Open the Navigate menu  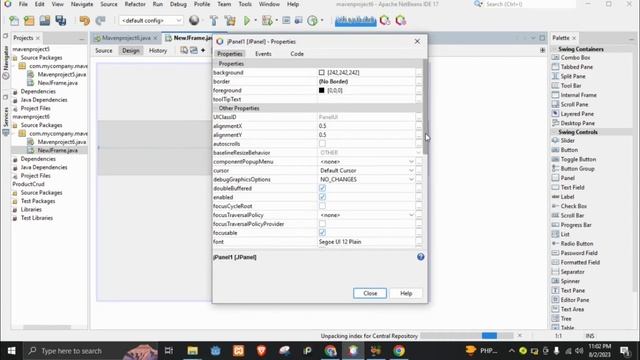click(82, 4)
